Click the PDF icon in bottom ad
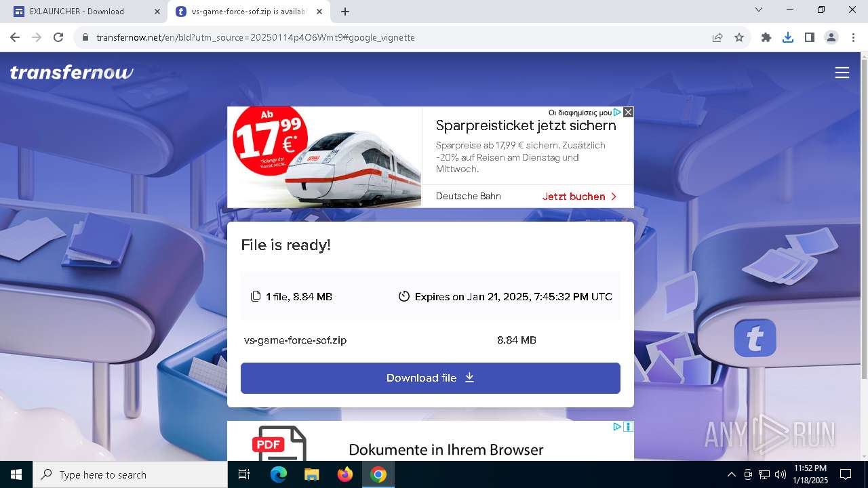The width and height of the screenshot is (868, 488). (278, 444)
